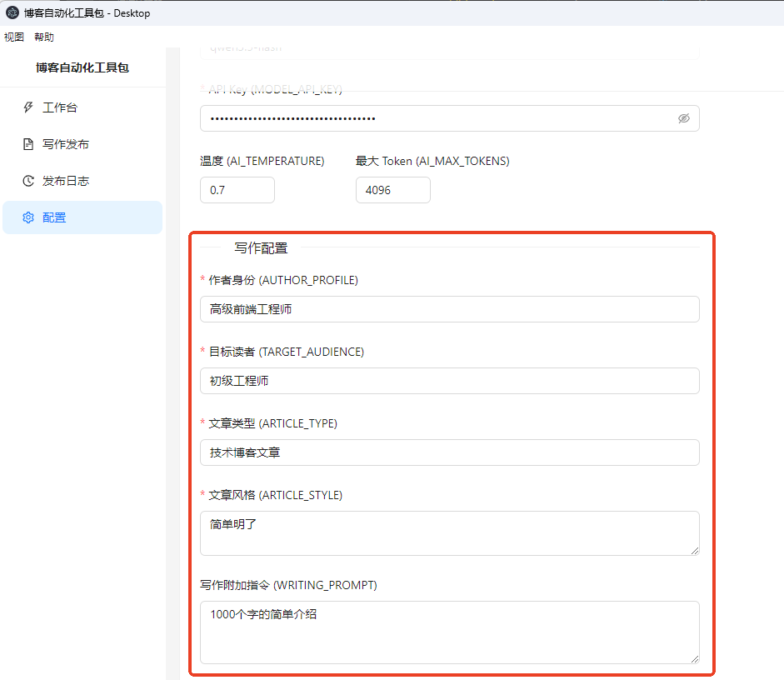Click the 温度 field showing 0.7
This screenshot has width=784, height=680.
point(237,190)
